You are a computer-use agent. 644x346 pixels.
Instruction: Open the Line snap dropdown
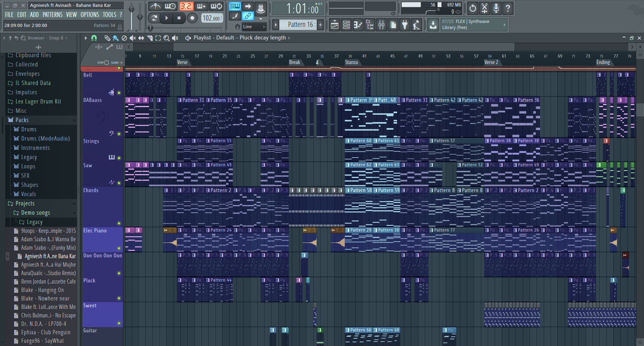(x=254, y=27)
